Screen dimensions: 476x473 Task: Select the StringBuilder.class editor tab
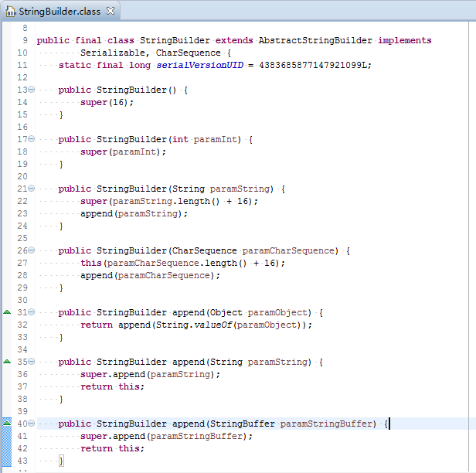tap(59, 12)
